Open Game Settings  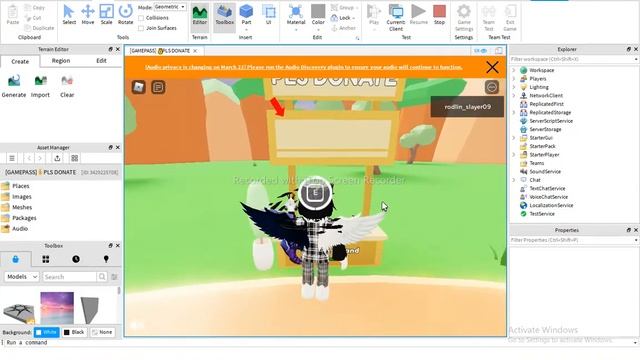tap(464, 18)
